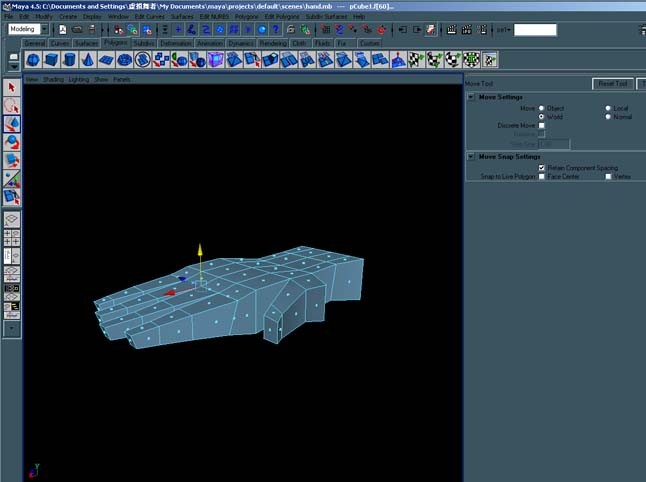Image resolution: width=646 pixels, height=482 pixels.
Task: Click the white input field in the status line
Action: tap(535, 30)
